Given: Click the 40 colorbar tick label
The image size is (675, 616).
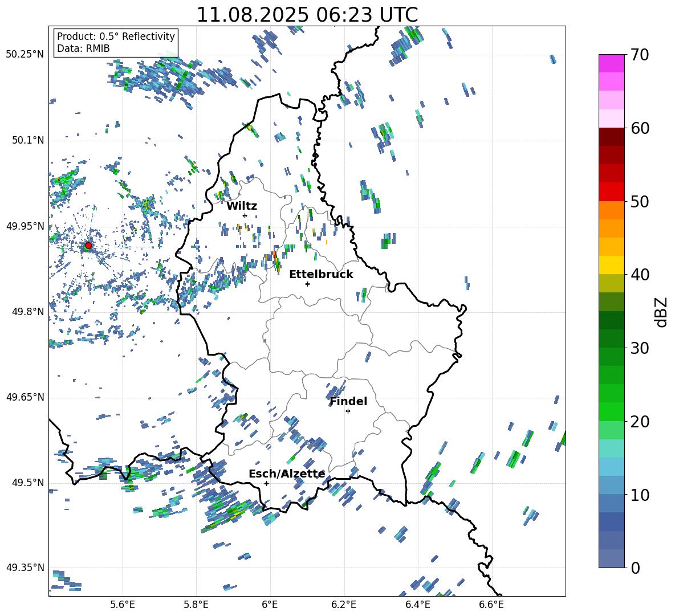Looking at the screenshot, I should point(640,275).
